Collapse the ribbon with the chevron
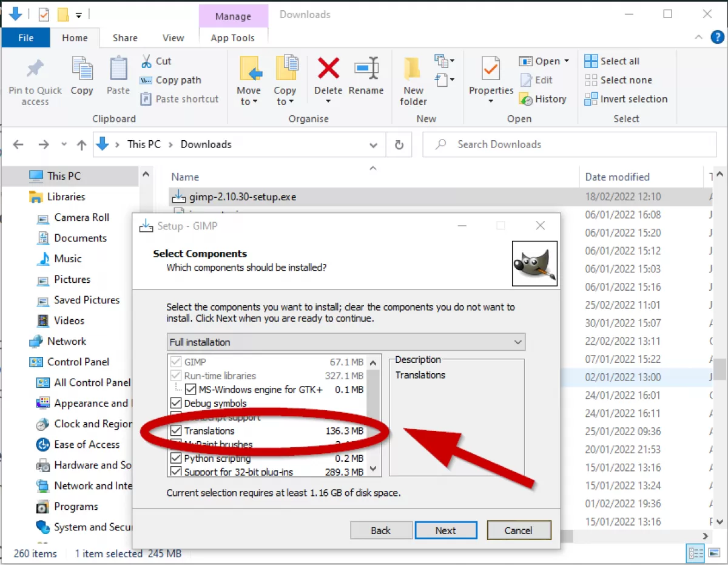The height and width of the screenshot is (565, 728). [698, 38]
